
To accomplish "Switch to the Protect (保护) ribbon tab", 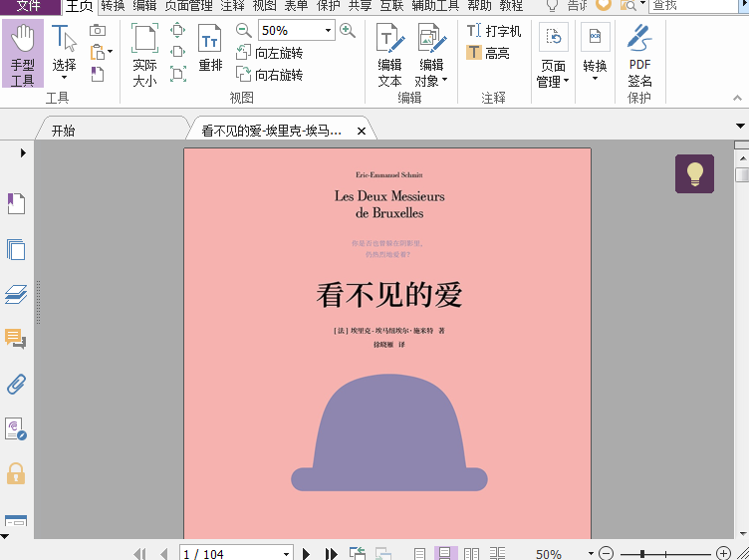I will (x=328, y=6).
